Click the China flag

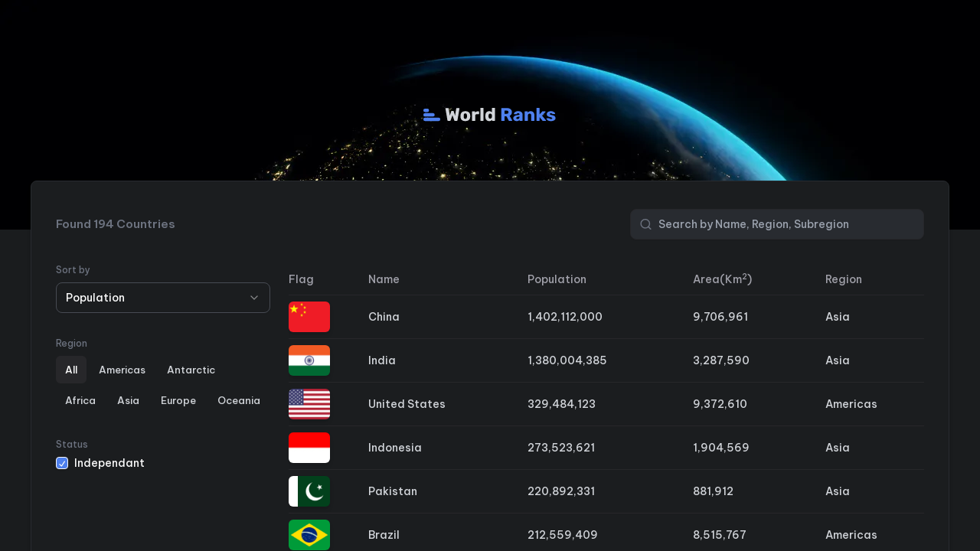[x=309, y=317]
